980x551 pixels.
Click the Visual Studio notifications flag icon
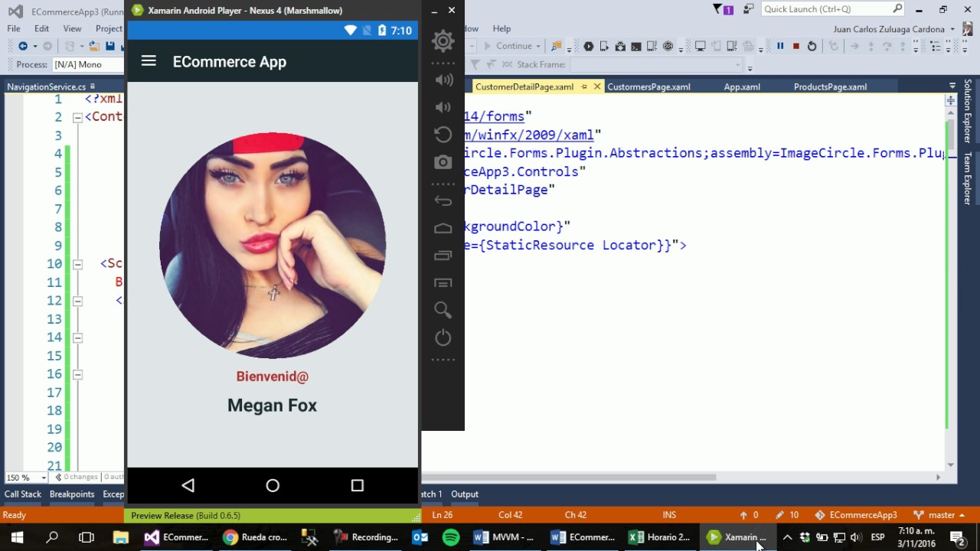[x=723, y=9]
